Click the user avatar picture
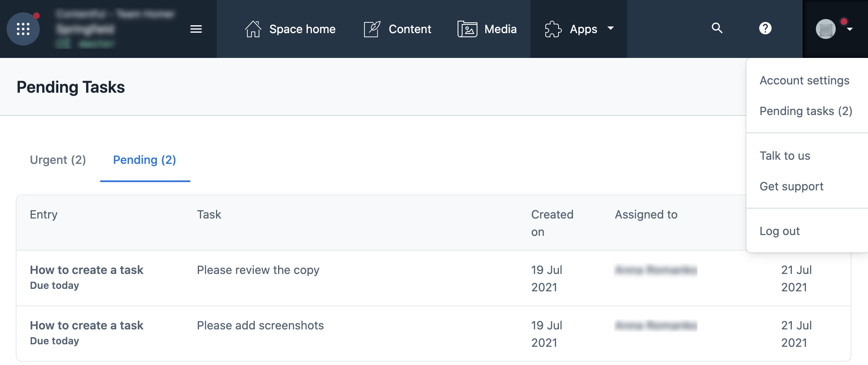 [826, 29]
